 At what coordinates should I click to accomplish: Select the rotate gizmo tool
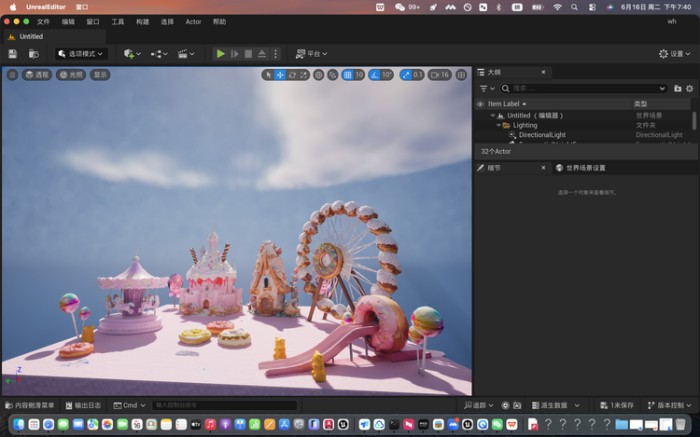pos(292,75)
